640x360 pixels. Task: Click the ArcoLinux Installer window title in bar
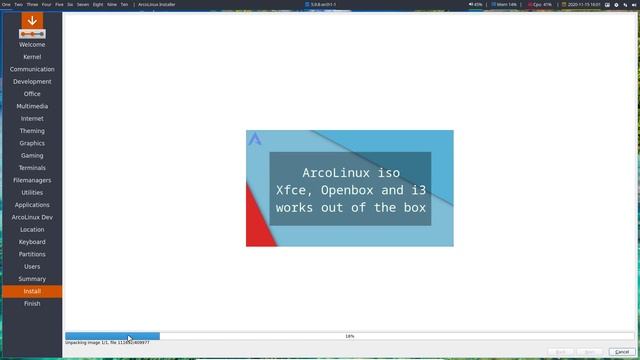[x=157, y=4]
